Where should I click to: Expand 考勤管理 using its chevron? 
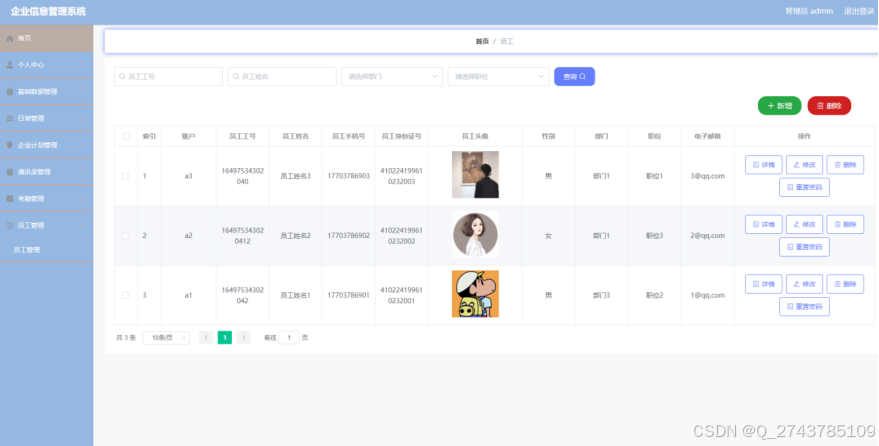click(x=81, y=199)
